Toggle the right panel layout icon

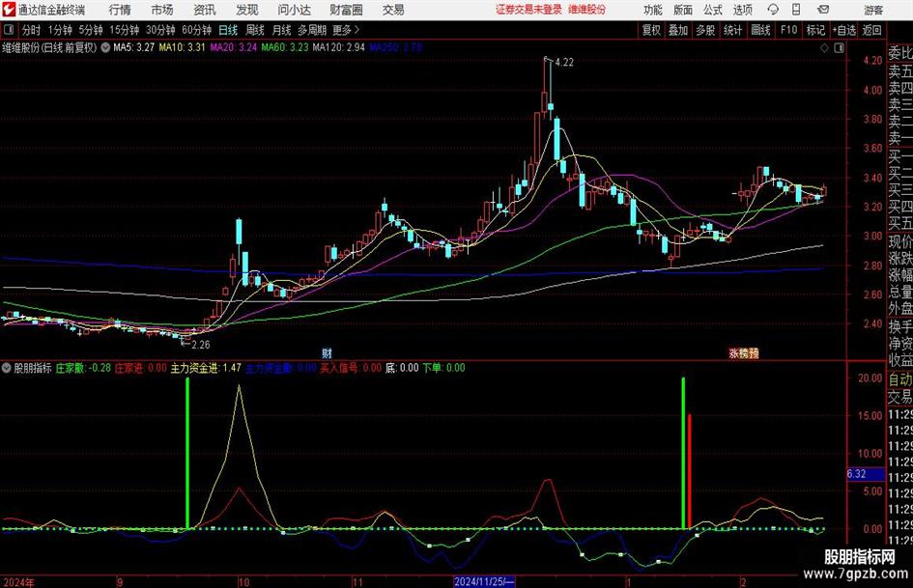pyautogui.click(x=839, y=48)
